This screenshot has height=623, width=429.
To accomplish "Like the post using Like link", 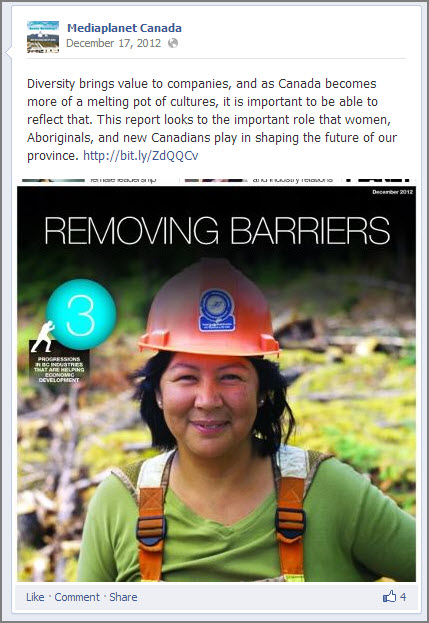I will coord(35,597).
